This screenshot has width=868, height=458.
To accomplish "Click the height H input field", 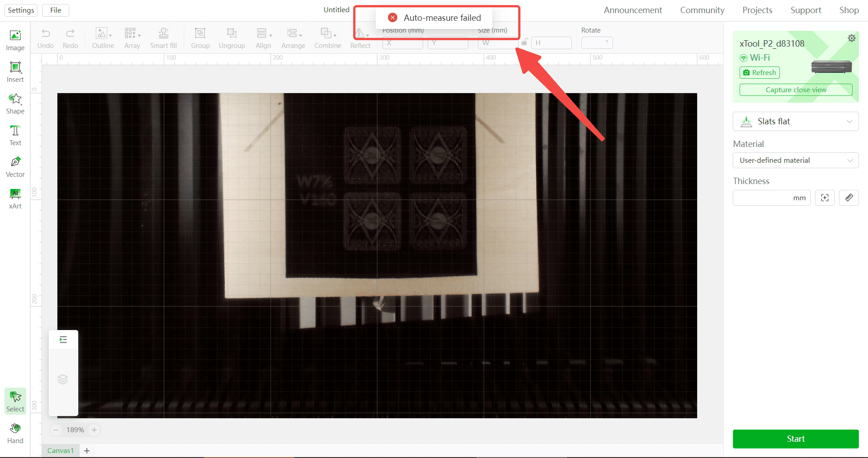I will click(x=552, y=43).
